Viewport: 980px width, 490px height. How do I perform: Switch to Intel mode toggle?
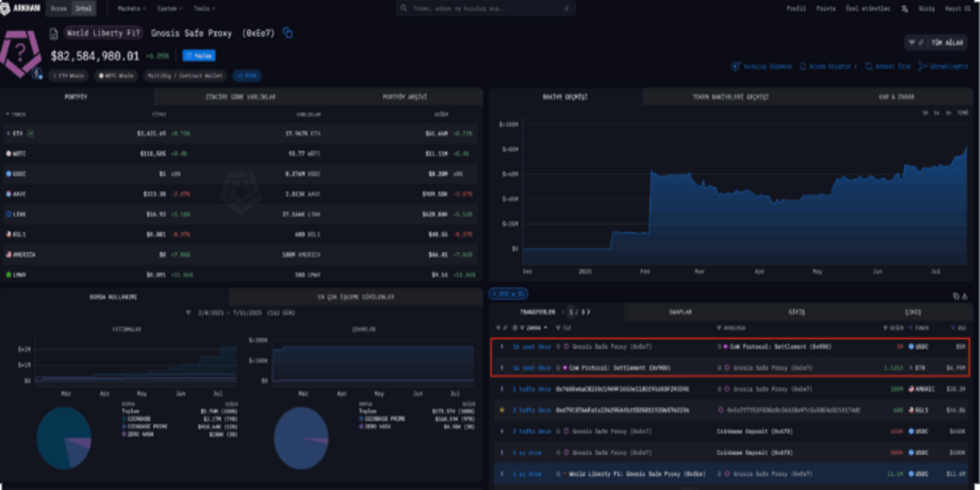(82, 8)
